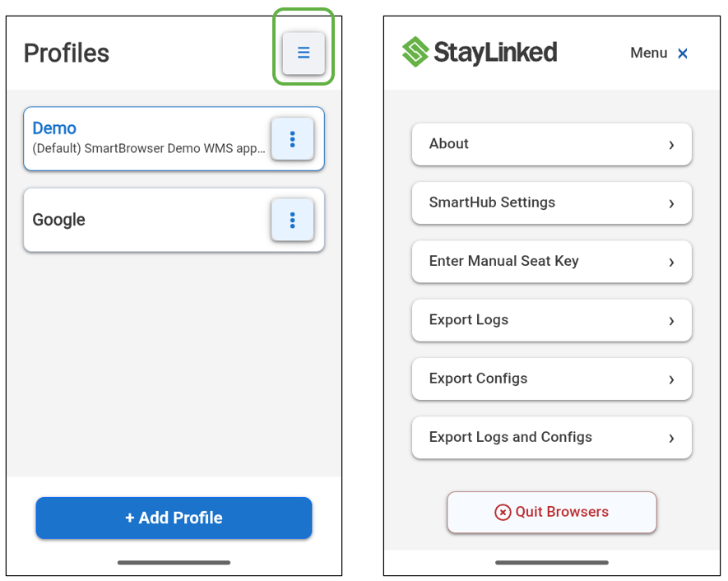Click the chevron beside Enter Manual Seat Key
Screen dimensions: 728x581
(671, 262)
